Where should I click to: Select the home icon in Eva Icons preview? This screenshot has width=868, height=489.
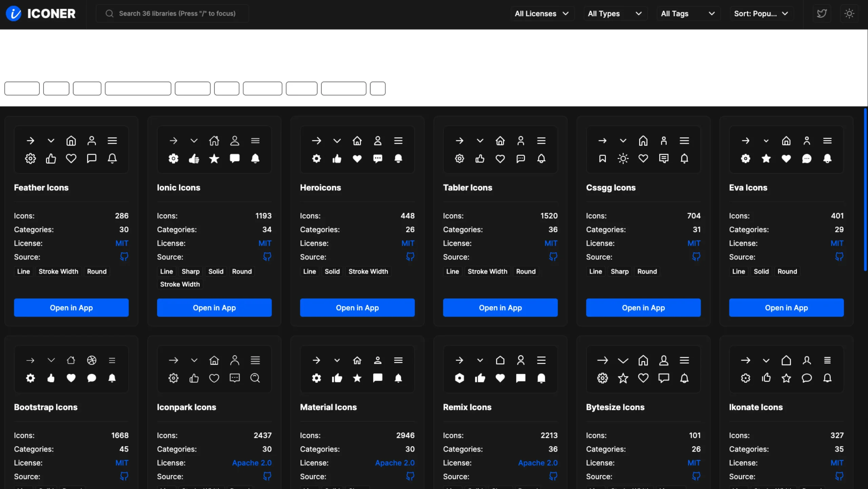tap(786, 140)
